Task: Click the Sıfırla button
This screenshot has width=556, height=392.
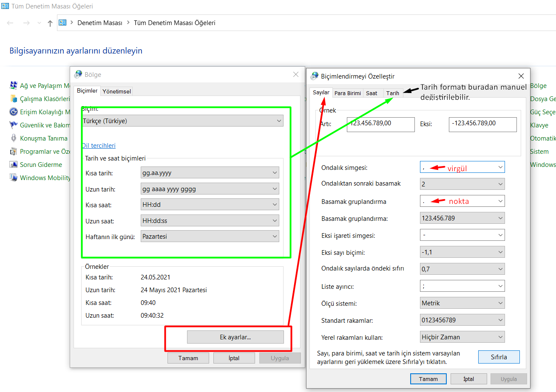Action: pyautogui.click(x=499, y=357)
